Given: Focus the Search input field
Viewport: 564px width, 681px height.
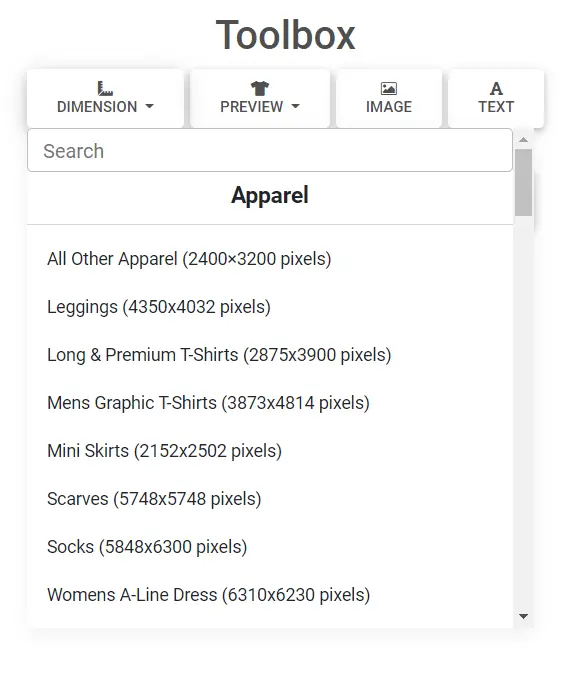Looking at the screenshot, I should tap(270, 150).
